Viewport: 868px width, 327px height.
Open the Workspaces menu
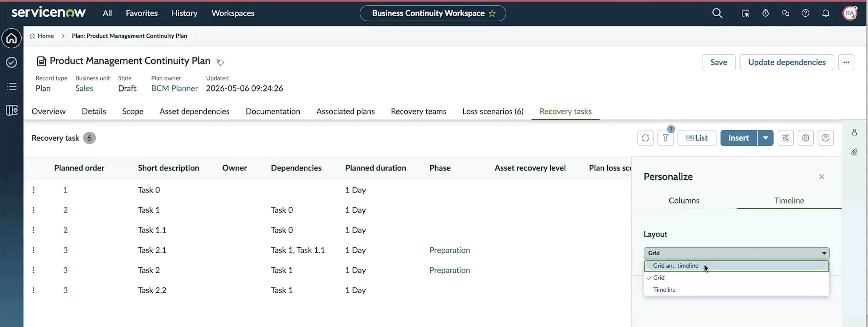pos(233,13)
